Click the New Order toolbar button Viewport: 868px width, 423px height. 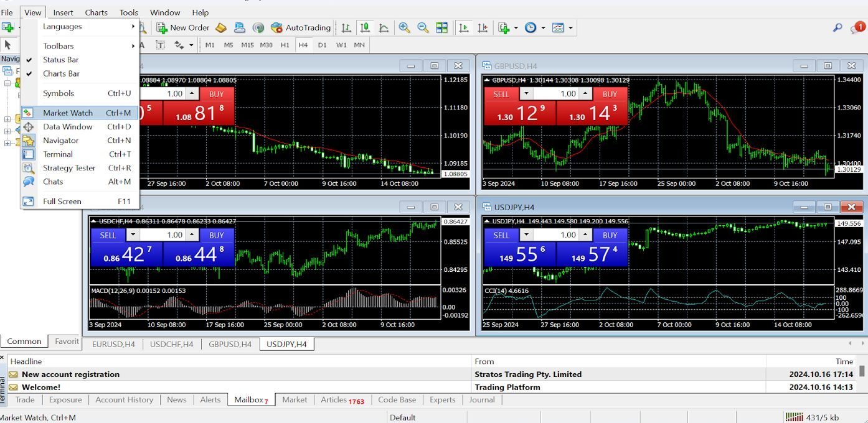(x=183, y=27)
